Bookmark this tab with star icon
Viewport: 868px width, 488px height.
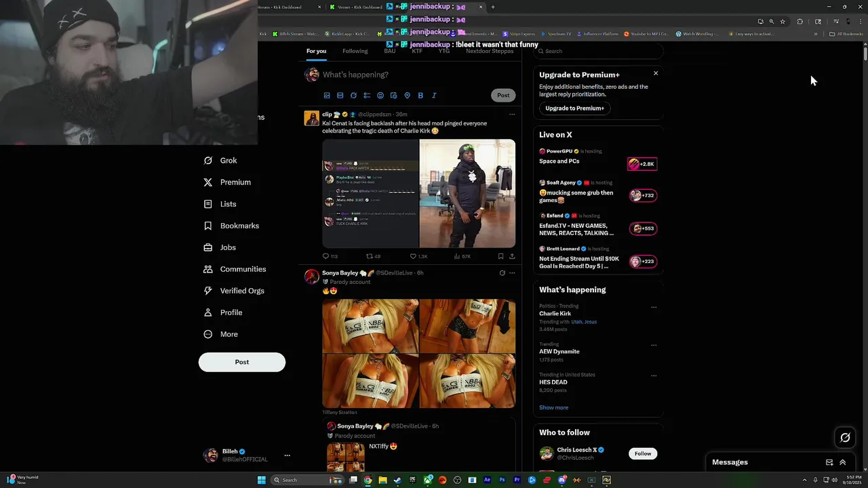point(783,22)
